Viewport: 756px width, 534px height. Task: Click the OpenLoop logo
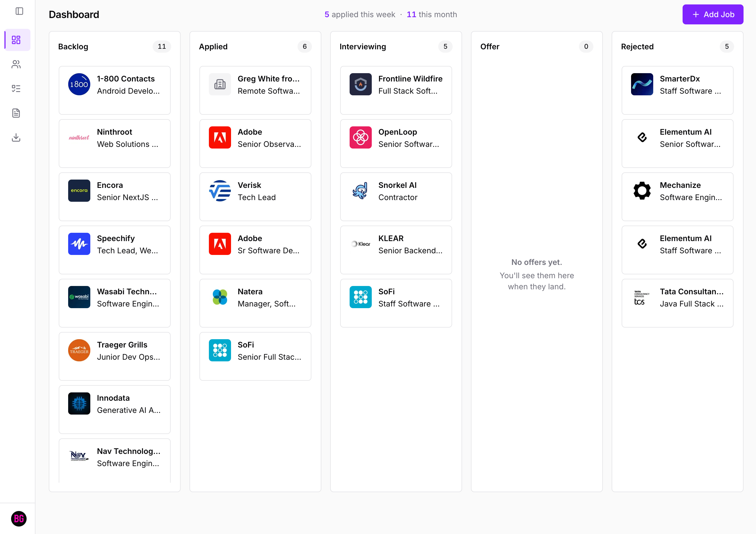(x=361, y=137)
